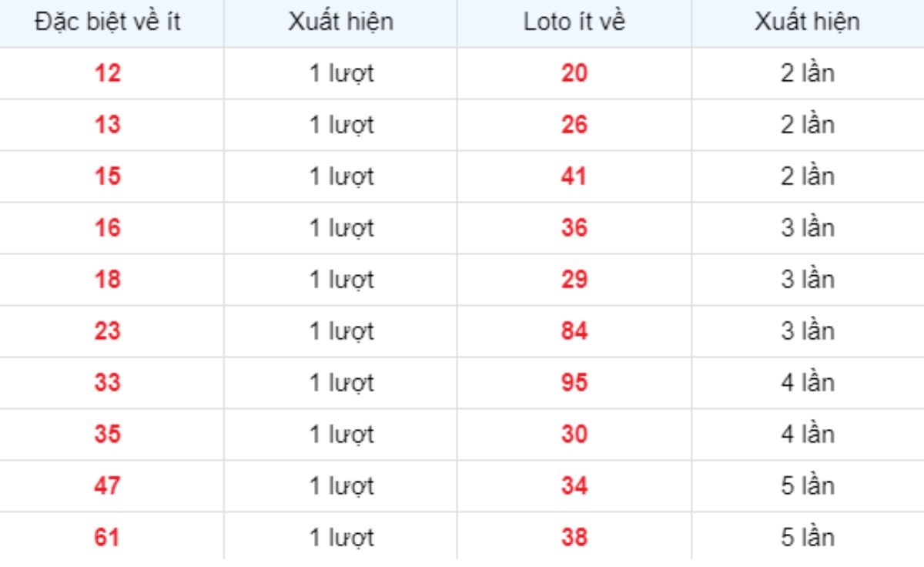
Task: Select red number 33
Action: coord(108,383)
